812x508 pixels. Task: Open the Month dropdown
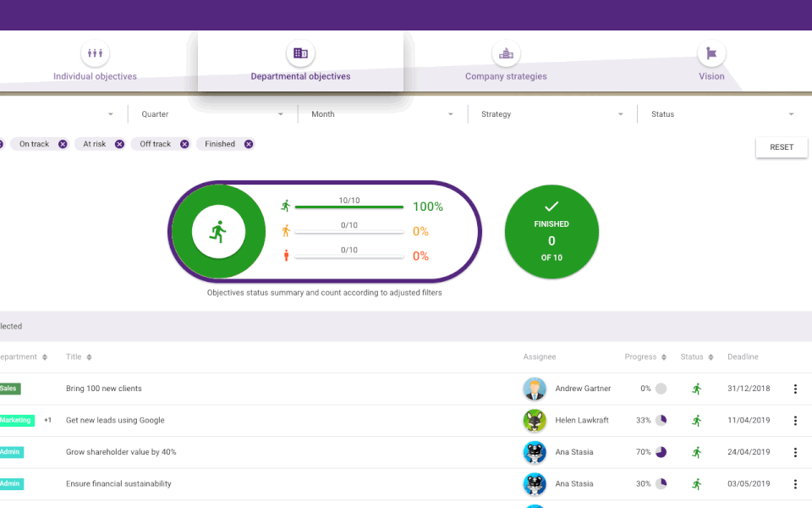point(382,114)
